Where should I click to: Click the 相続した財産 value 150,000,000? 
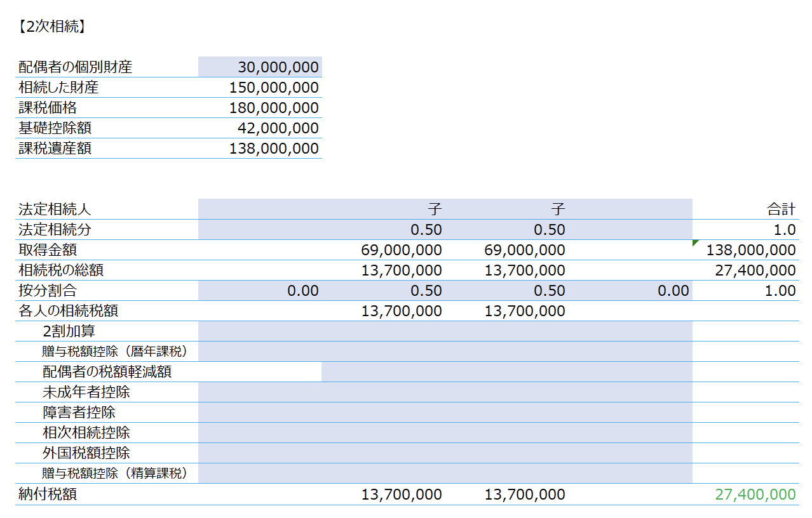tap(260, 88)
